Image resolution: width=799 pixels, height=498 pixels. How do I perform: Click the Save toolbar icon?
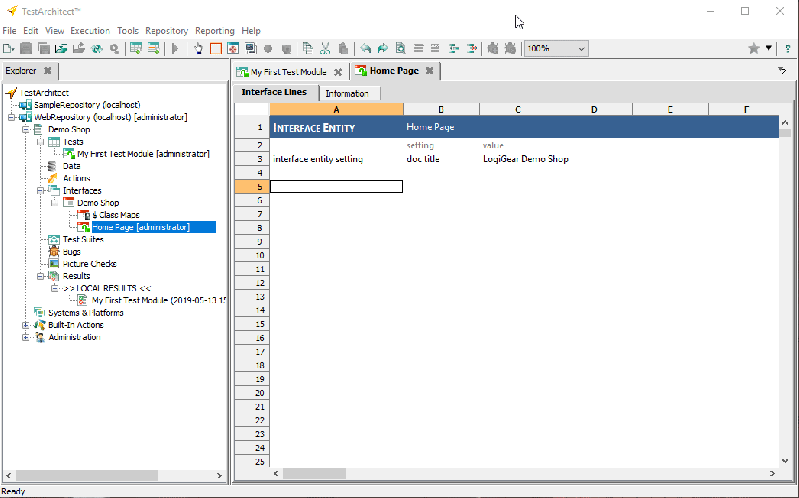26,48
